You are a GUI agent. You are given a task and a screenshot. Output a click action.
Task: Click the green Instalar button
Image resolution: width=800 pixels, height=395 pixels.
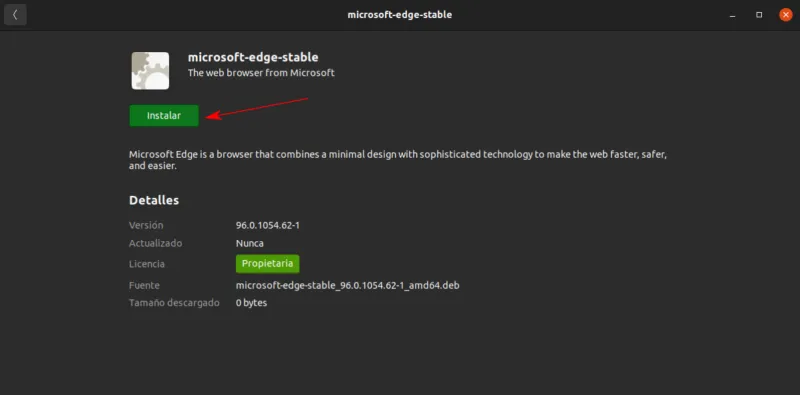tap(164, 116)
